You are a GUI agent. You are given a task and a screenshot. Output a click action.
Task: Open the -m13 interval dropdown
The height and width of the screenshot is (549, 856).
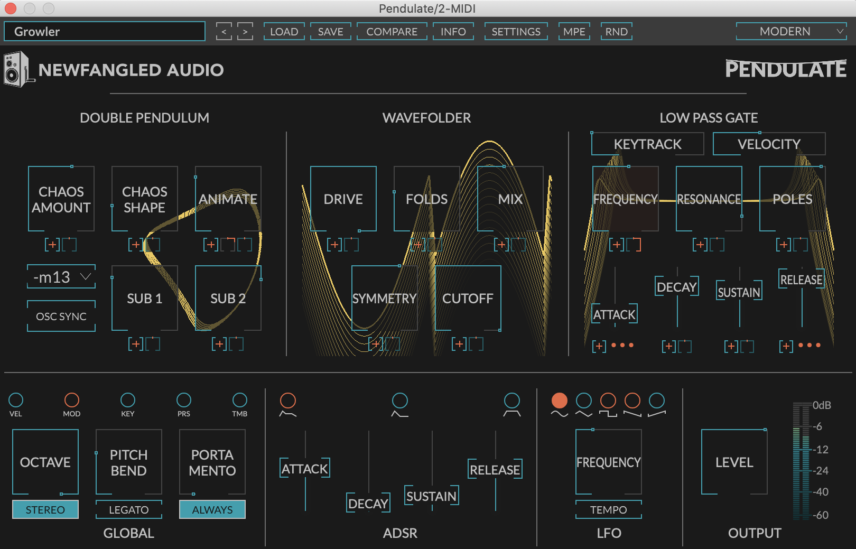(x=61, y=277)
